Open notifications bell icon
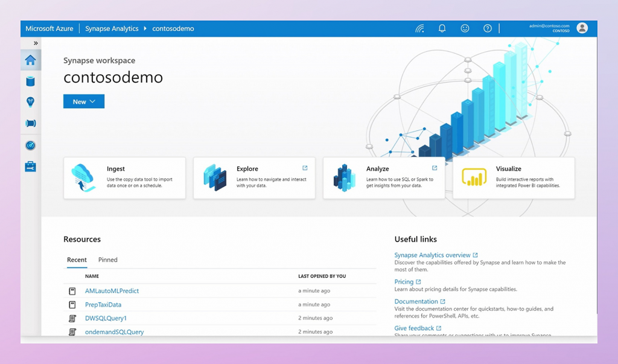 pyautogui.click(x=442, y=28)
